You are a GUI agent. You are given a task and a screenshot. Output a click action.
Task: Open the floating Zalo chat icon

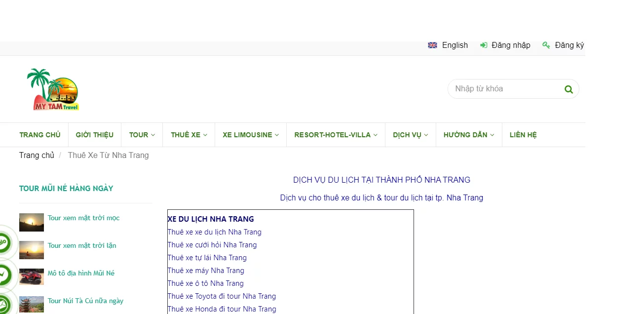coord(4,243)
